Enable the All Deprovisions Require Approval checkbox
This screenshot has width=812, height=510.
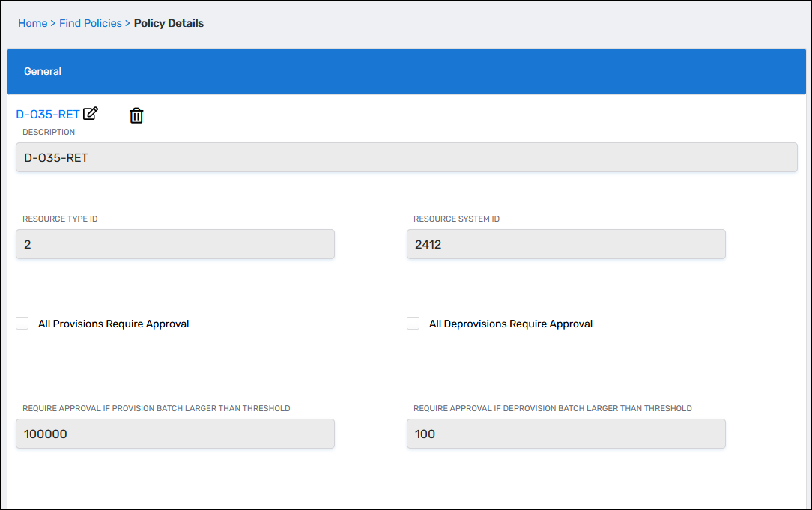pyautogui.click(x=413, y=324)
